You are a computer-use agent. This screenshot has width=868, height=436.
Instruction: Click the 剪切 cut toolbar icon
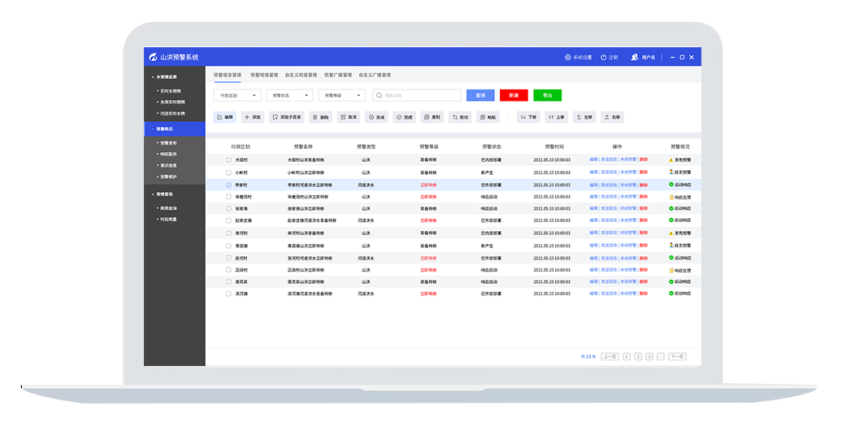pyautogui.click(x=460, y=117)
